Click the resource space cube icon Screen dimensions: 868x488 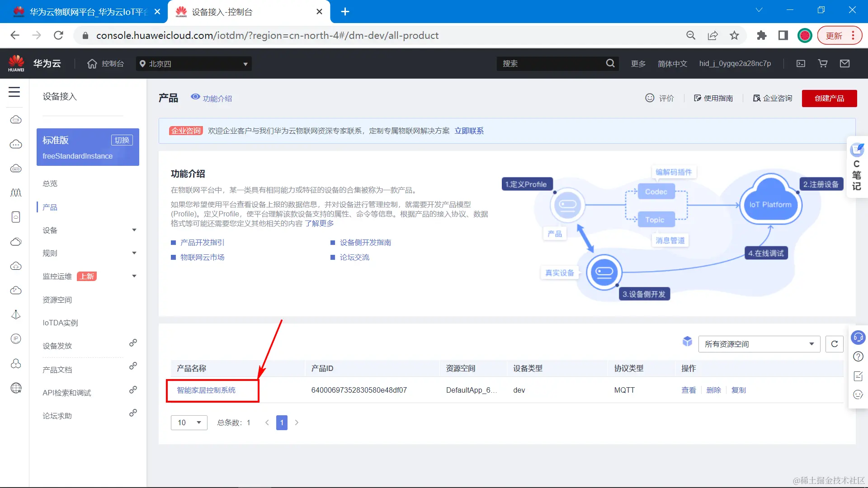[687, 342]
